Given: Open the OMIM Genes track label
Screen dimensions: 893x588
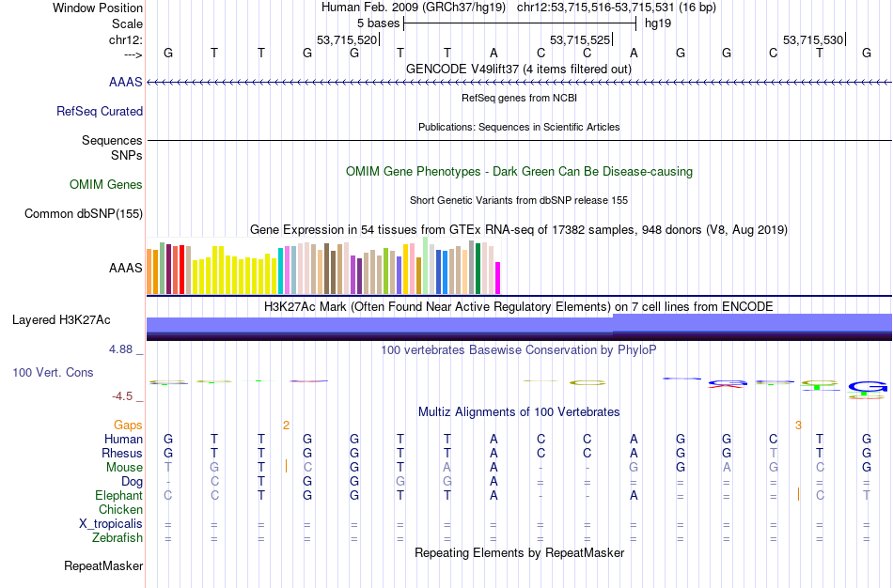Looking at the screenshot, I should pos(105,184).
